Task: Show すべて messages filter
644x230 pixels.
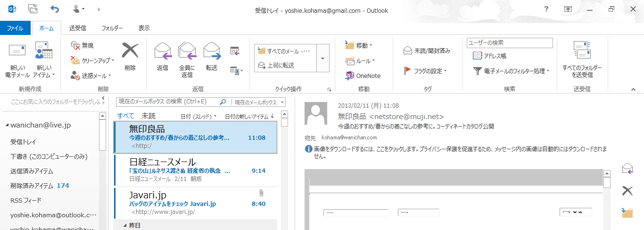Action: pos(126,116)
